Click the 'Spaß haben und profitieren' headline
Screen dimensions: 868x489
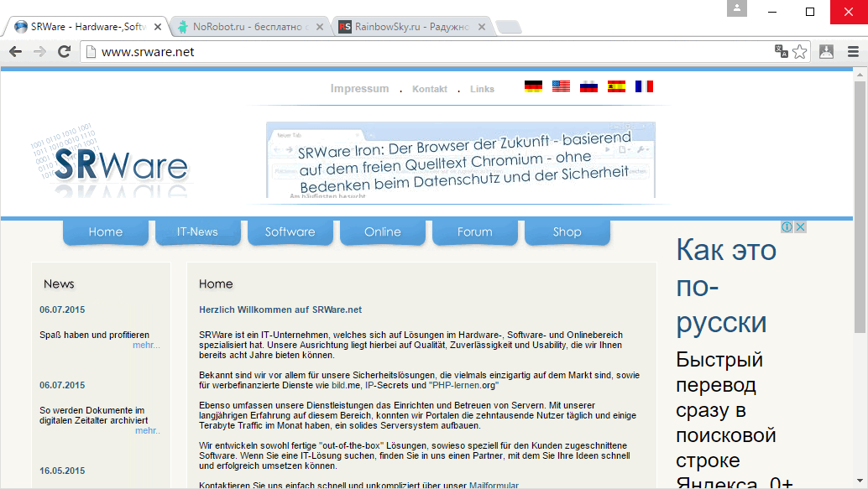(94, 335)
